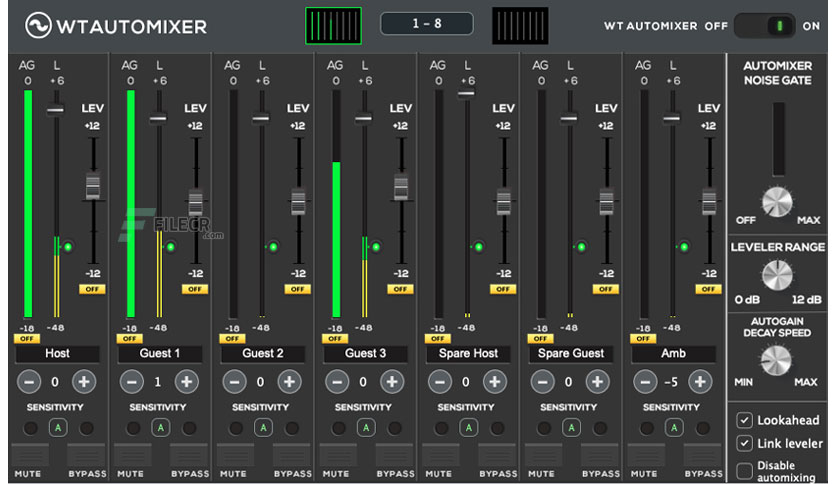Click the Spare Host L fader handle

coord(466,94)
